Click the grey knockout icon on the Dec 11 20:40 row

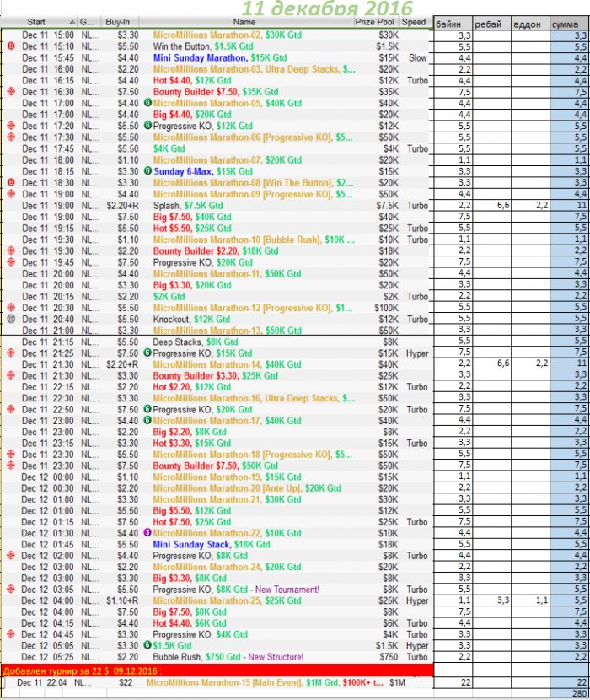[x=11, y=319]
